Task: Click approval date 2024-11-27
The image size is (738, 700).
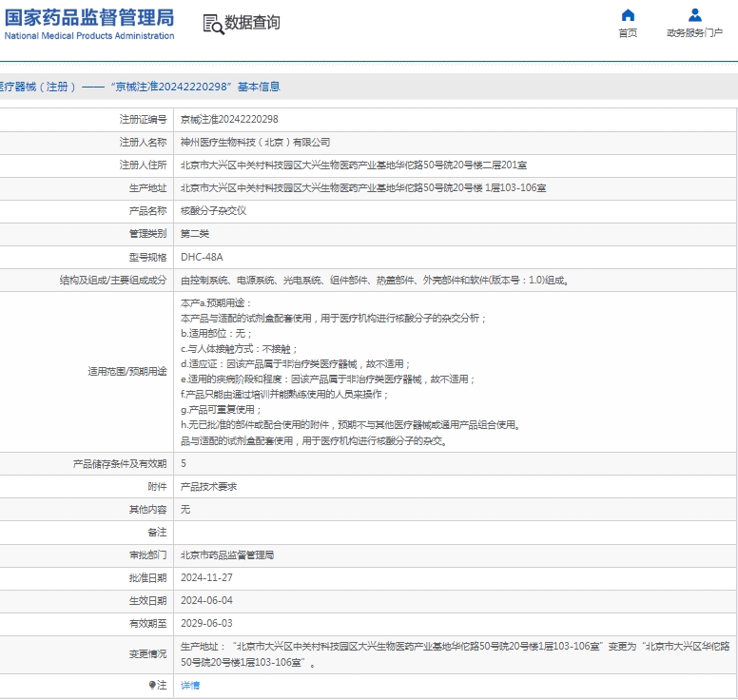Action: point(206,578)
